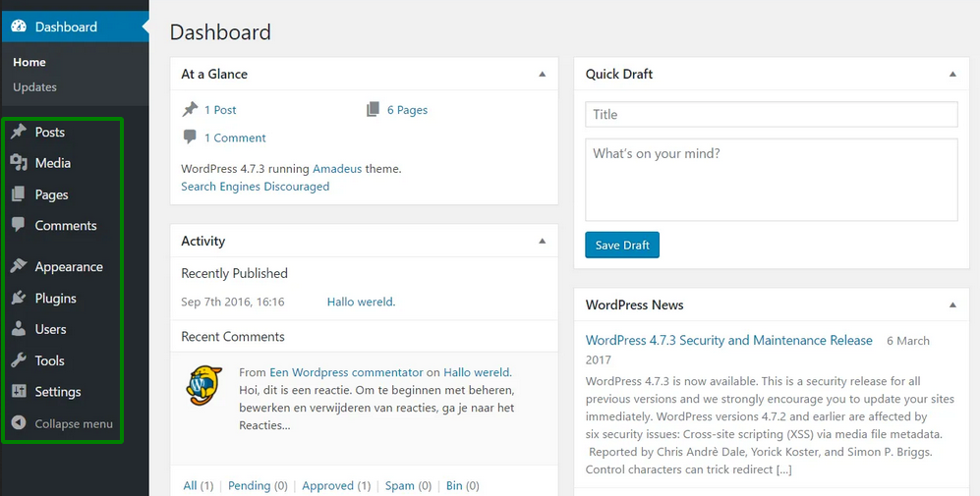Collapse the admin sidebar menu

click(x=63, y=423)
